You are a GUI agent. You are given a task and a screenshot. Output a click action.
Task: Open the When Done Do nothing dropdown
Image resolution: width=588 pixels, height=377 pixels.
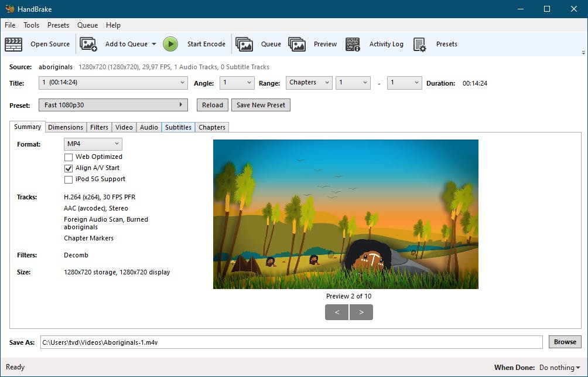(x=559, y=367)
